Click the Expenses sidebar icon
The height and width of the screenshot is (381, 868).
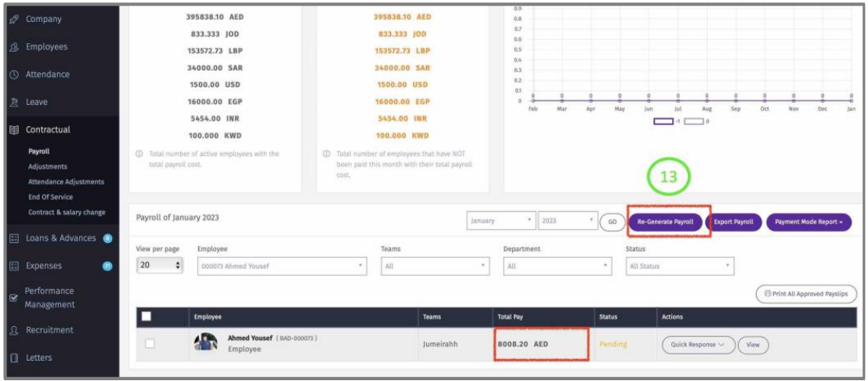tap(14, 267)
